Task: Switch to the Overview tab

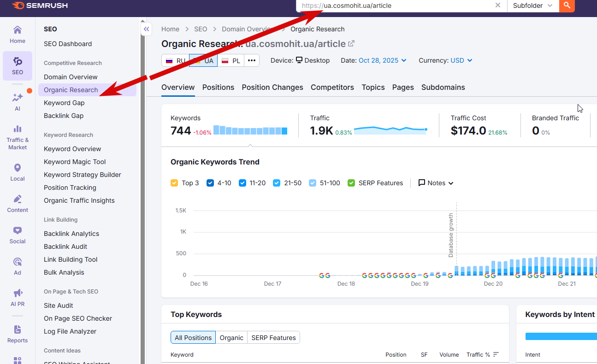Action: click(x=178, y=88)
